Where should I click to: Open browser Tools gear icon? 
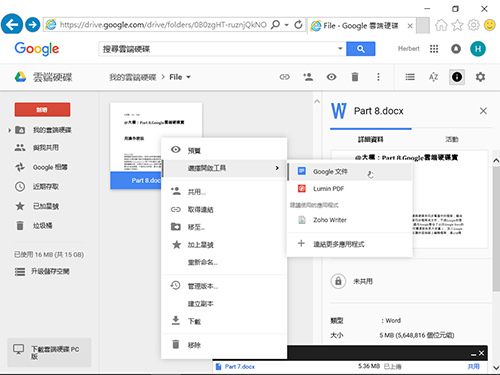click(473, 25)
